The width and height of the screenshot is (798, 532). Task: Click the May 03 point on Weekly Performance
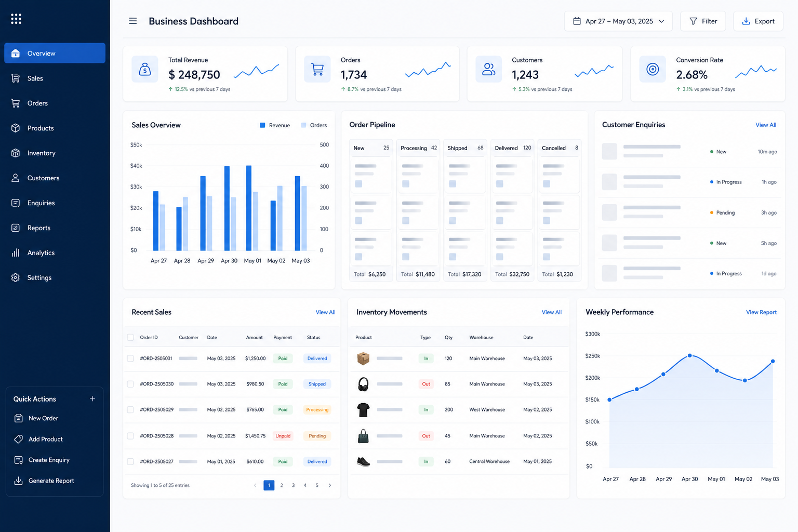[773, 361]
